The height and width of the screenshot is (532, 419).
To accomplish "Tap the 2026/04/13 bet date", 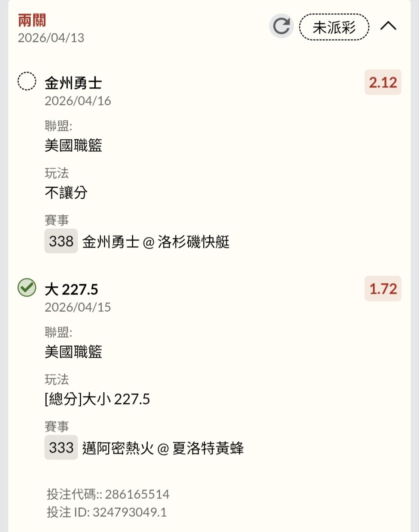I will (x=51, y=38).
